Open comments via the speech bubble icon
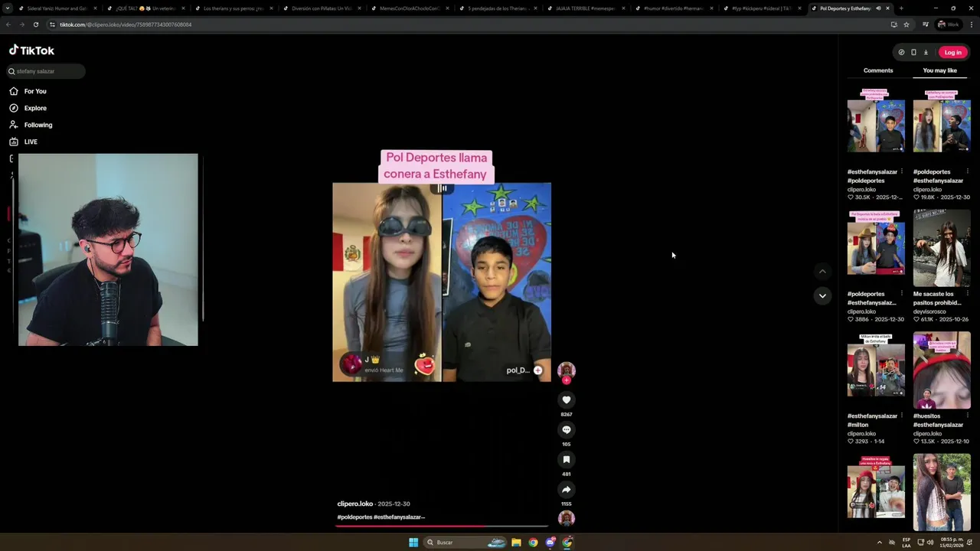Screen dimensions: 980x551 click(567, 429)
